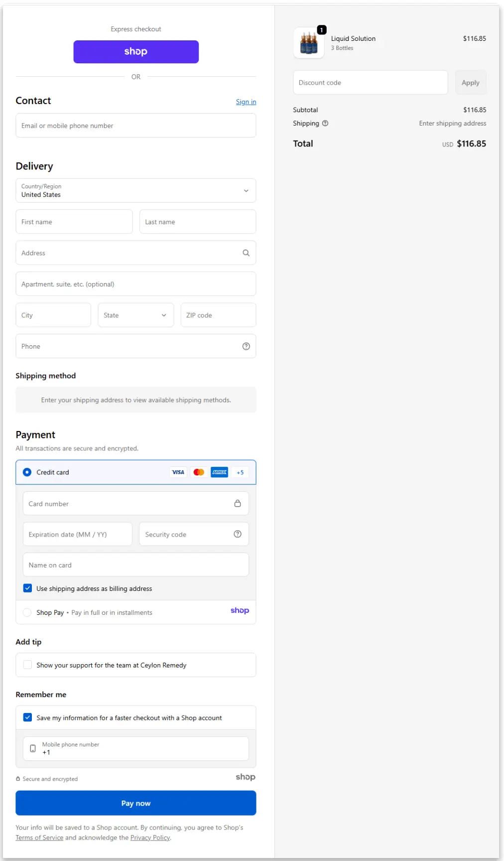Click the Shop express checkout button
504x861 pixels.
pyautogui.click(x=136, y=52)
